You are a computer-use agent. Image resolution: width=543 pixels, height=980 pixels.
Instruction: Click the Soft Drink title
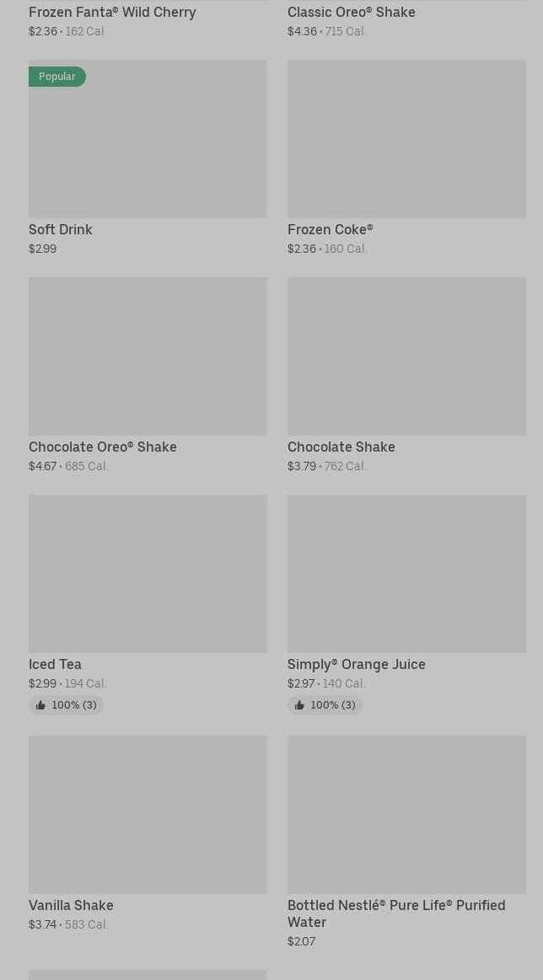[x=61, y=229]
